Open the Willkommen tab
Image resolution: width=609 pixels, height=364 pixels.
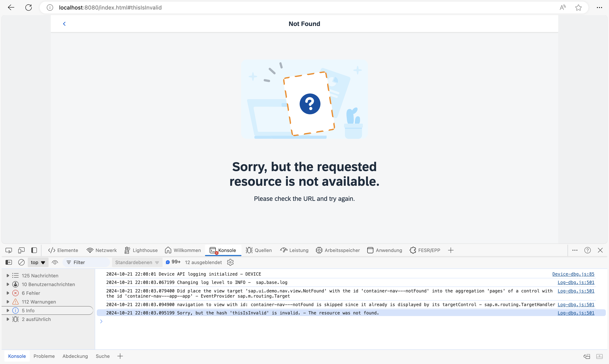(183, 250)
